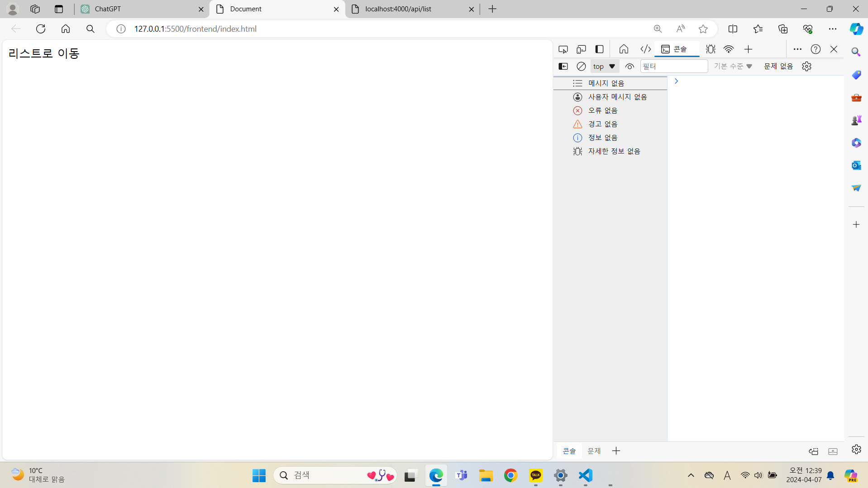The height and width of the screenshot is (488, 868).
Task: Click 문제 없음 issues indicator
Action: [x=778, y=67]
